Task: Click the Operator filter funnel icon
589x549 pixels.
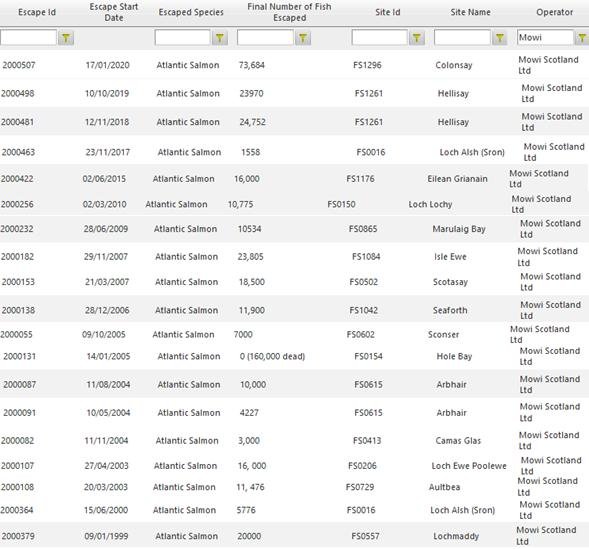Action: tap(582, 38)
